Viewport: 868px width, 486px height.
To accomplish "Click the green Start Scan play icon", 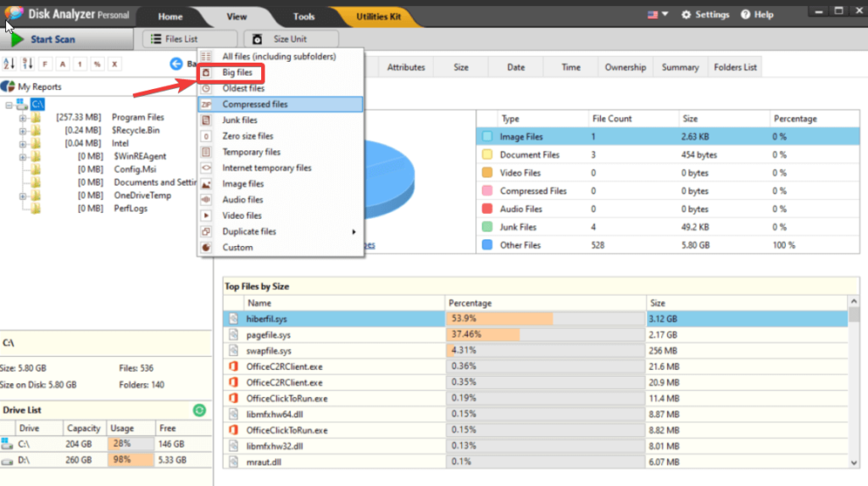I will 17,39.
